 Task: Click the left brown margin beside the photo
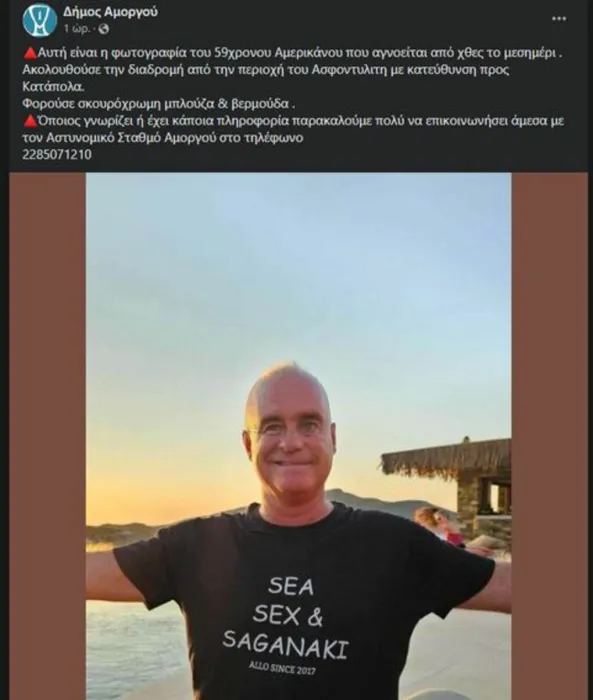click(48, 436)
